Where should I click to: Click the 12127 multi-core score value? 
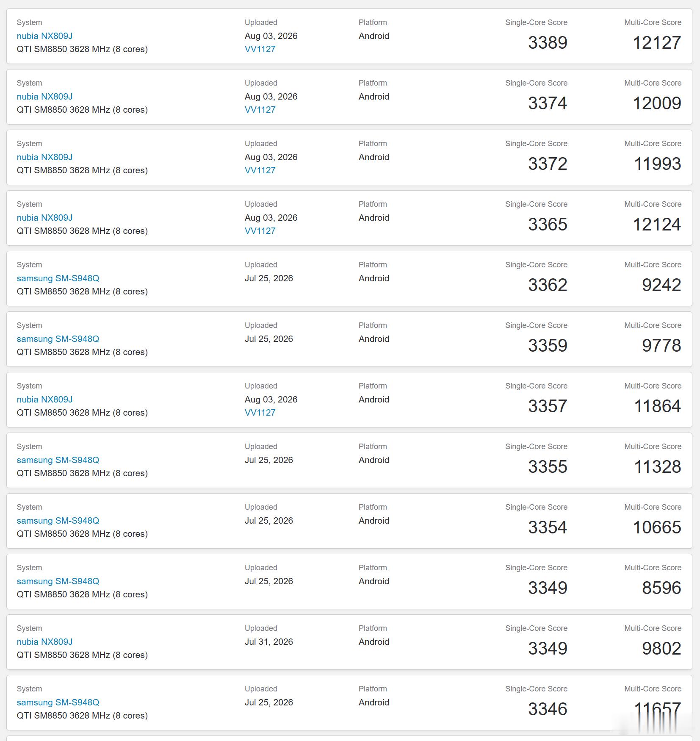[657, 43]
